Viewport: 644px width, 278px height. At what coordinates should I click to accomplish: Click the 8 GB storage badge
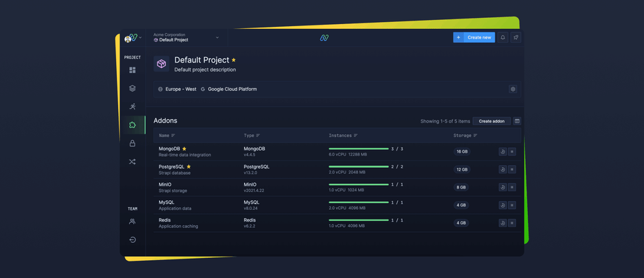point(461,187)
